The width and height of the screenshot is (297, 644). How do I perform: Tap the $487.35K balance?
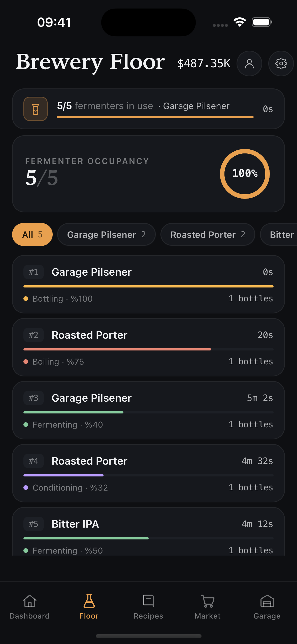(204, 63)
